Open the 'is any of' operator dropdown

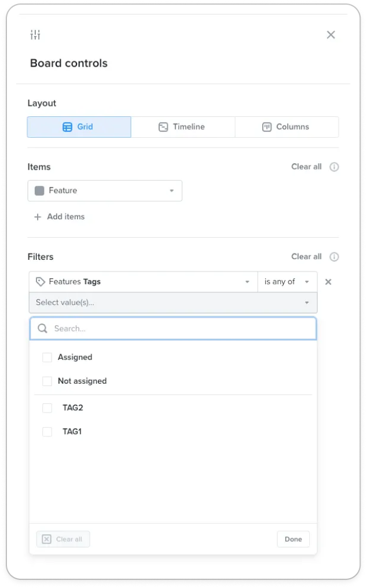click(x=287, y=282)
